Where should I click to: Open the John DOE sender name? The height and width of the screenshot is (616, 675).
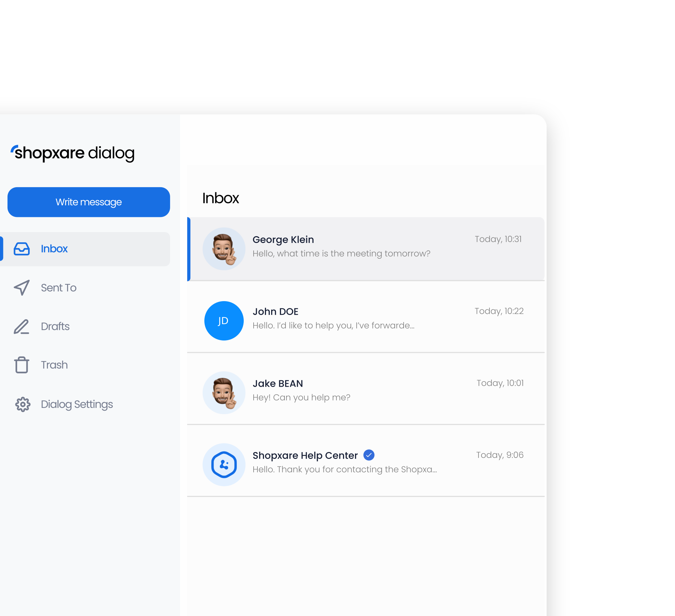click(x=276, y=311)
